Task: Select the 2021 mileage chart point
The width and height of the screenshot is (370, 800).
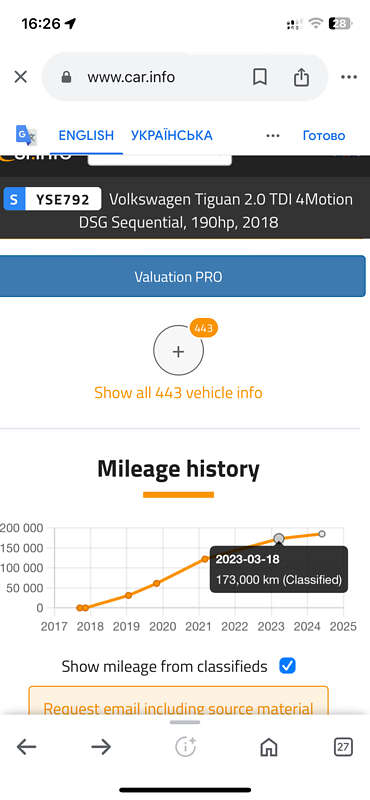Action: [205, 559]
